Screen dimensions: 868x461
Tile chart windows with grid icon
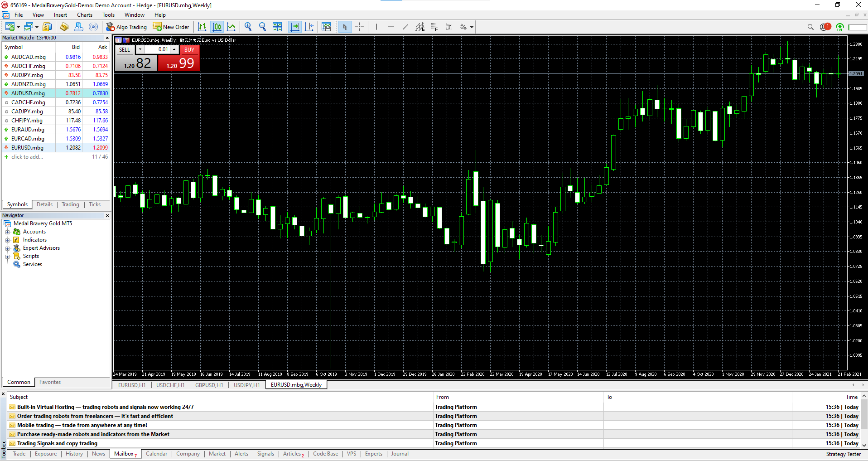[x=277, y=27]
